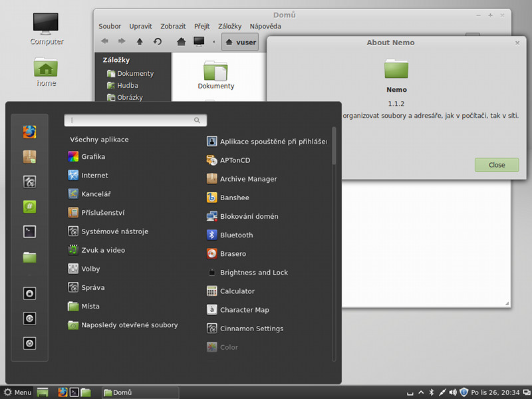Open Terminal from menu favorites sidebar
Viewport: 532px width, 399px height.
click(29, 231)
